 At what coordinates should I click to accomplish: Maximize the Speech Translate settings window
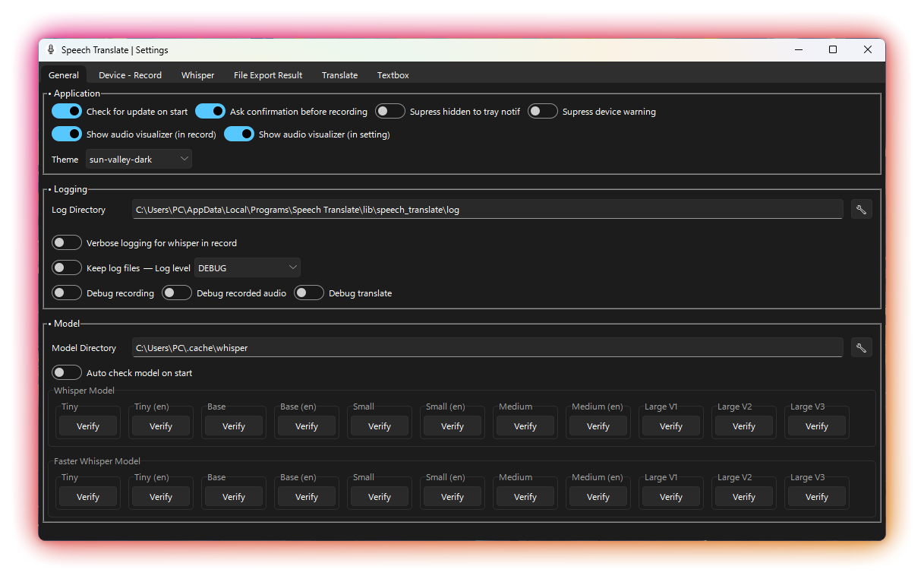(x=833, y=49)
